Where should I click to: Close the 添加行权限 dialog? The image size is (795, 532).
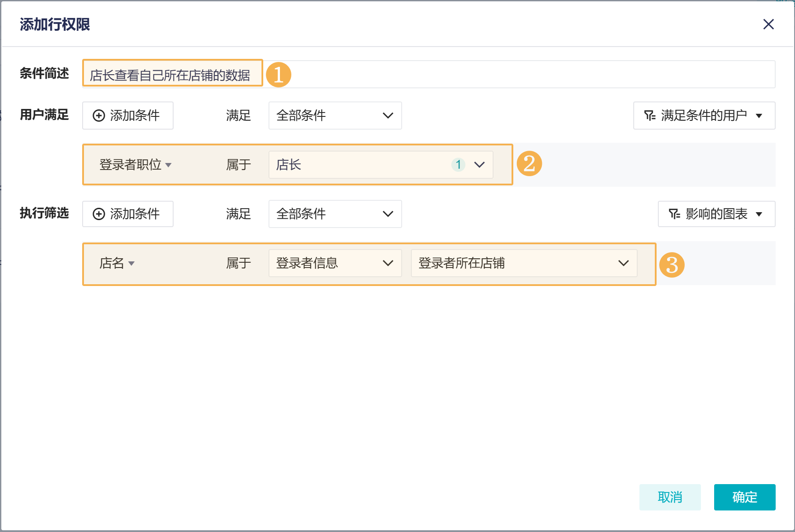point(768,24)
